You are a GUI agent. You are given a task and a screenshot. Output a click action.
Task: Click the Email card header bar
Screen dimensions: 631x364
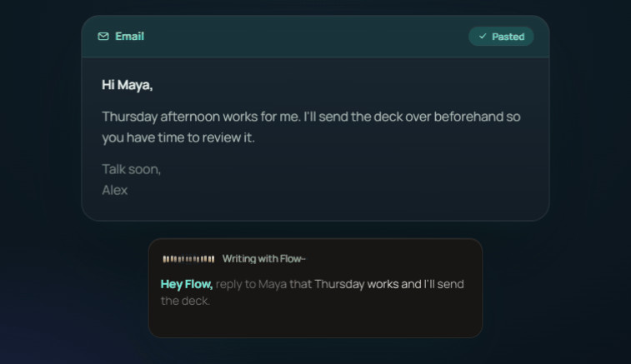click(x=315, y=37)
